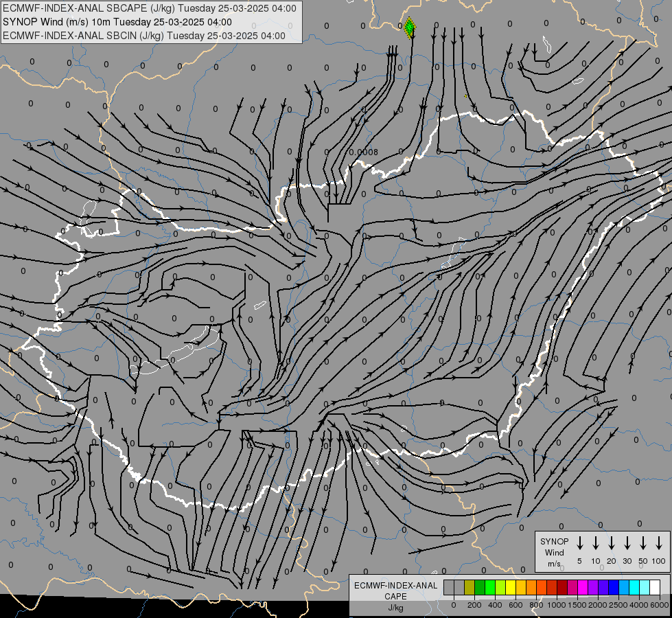Screen dimensions: 672x618
Task: Click the '1000' tick label in CAPE legend
Action: (x=557, y=605)
